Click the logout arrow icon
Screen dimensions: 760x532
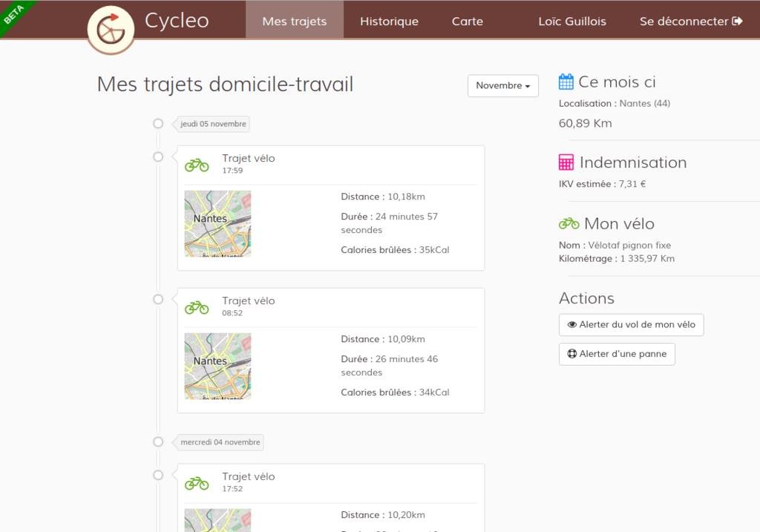[x=737, y=21]
